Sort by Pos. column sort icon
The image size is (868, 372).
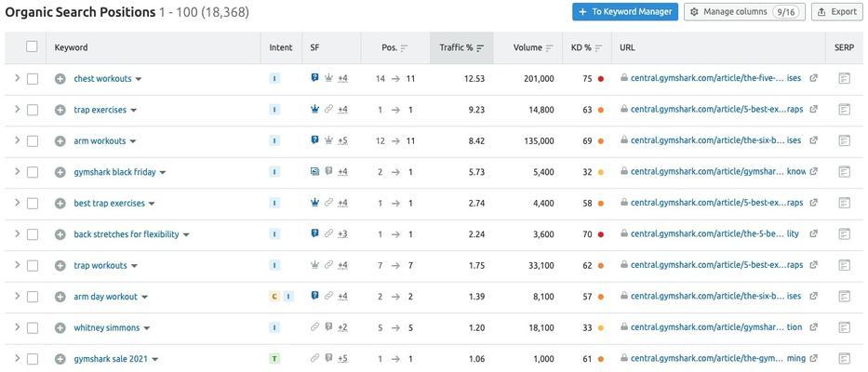pyautogui.click(x=404, y=47)
